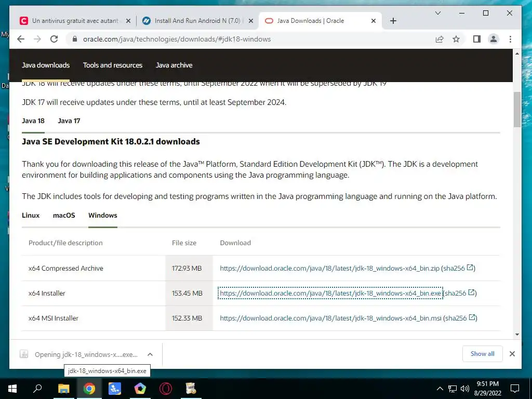This screenshot has height=399, width=532.
Task: Download the jdk-18_windows-x64_bin.zip link
Action: [x=329, y=269]
